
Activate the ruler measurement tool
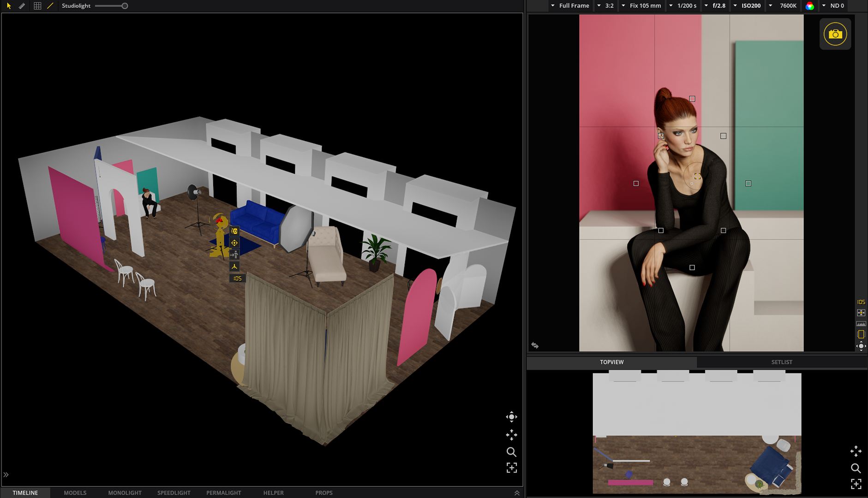pyautogui.click(x=22, y=6)
